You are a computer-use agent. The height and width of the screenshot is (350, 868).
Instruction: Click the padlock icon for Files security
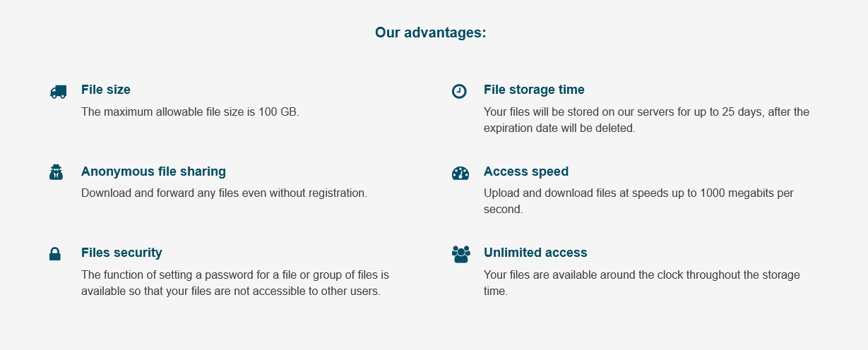click(55, 254)
